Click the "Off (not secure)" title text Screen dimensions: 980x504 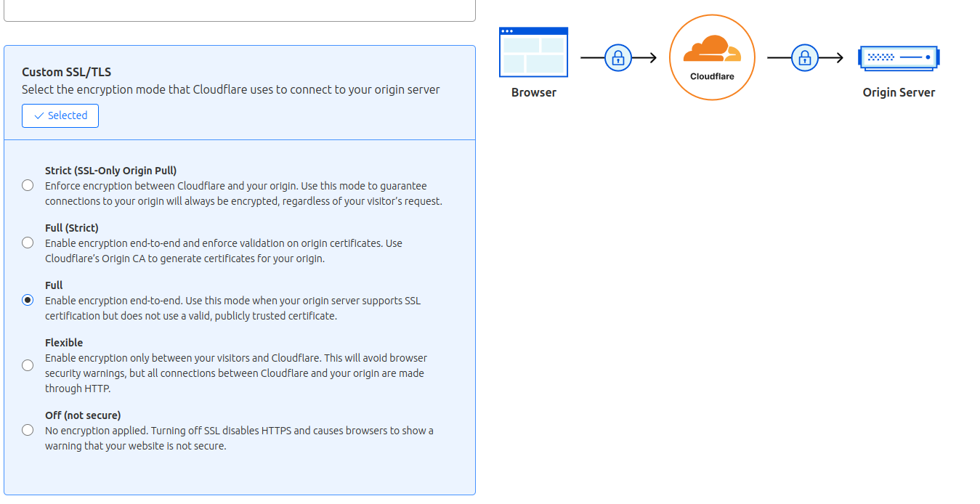click(83, 415)
